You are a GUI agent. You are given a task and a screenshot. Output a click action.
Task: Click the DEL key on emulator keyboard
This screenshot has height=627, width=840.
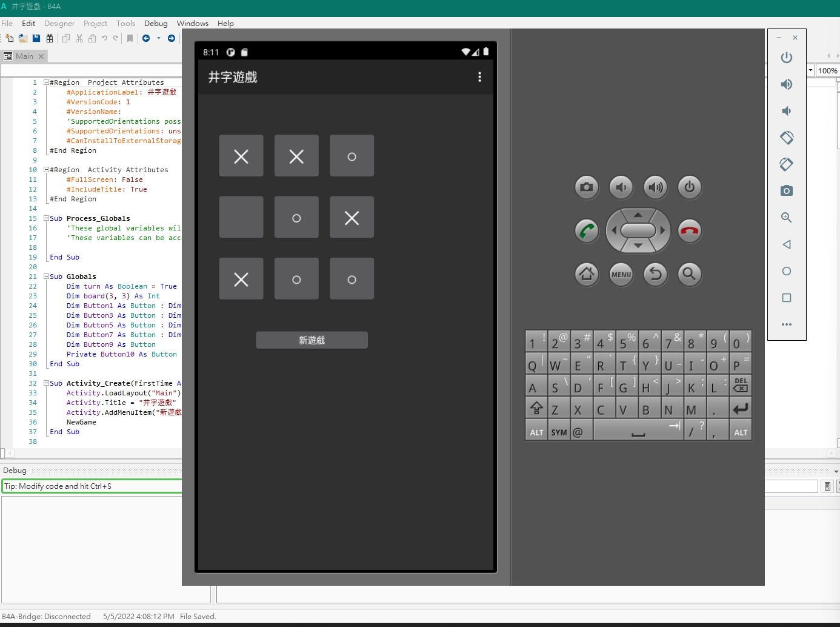(741, 385)
